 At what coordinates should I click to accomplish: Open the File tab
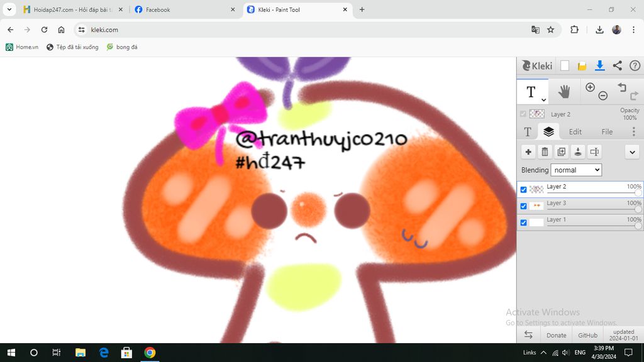coord(607,132)
